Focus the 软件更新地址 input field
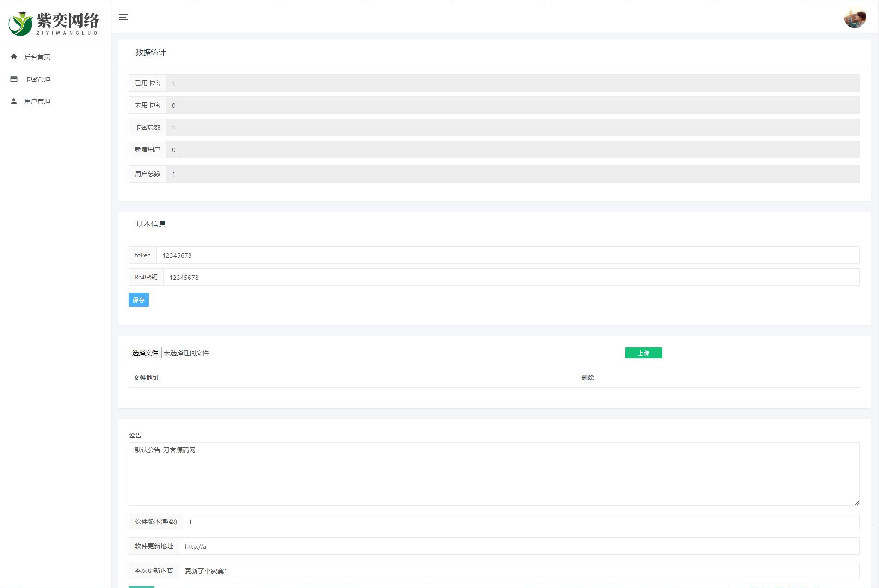 [519, 546]
